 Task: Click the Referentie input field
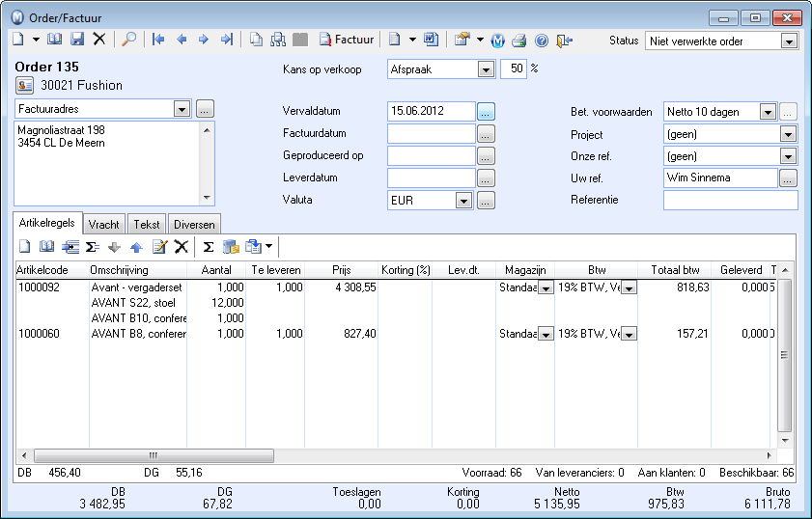[730, 200]
